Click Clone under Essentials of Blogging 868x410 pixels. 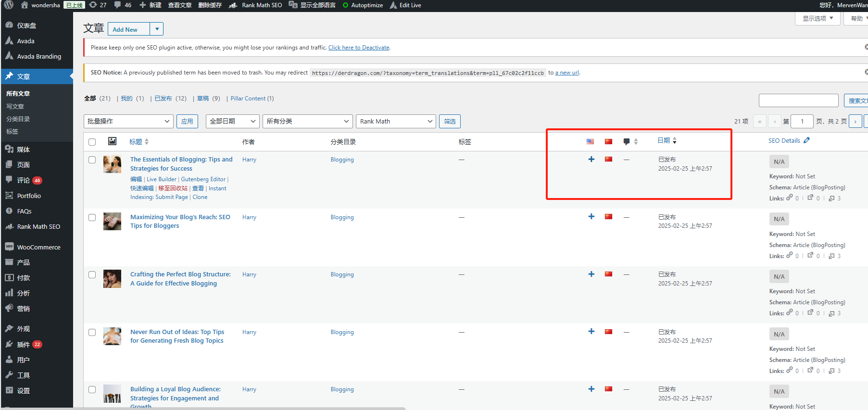(x=200, y=197)
